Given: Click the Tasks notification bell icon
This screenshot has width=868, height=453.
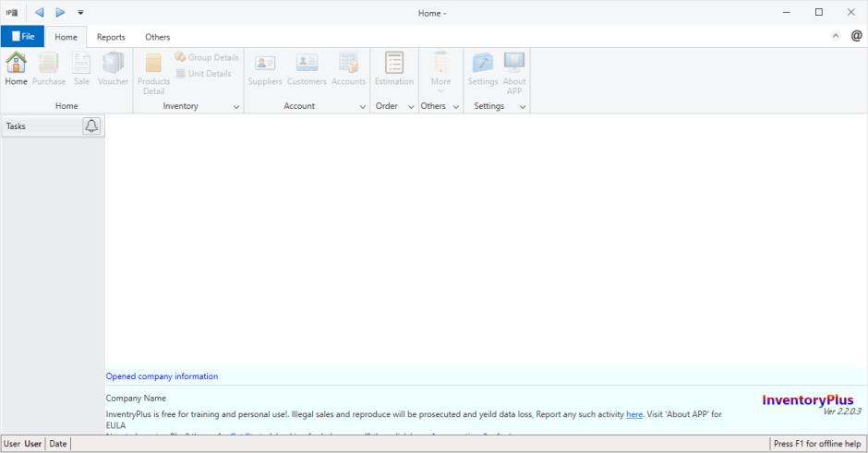Looking at the screenshot, I should pyautogui.click(x=91, y=126).
